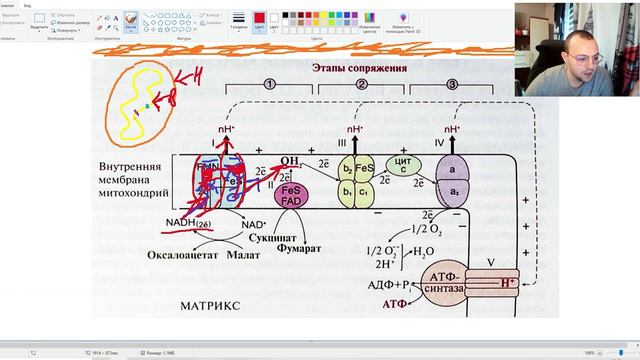Open the shape Outline (Контур) dropdown
The image size is (640, 360).
211,15
